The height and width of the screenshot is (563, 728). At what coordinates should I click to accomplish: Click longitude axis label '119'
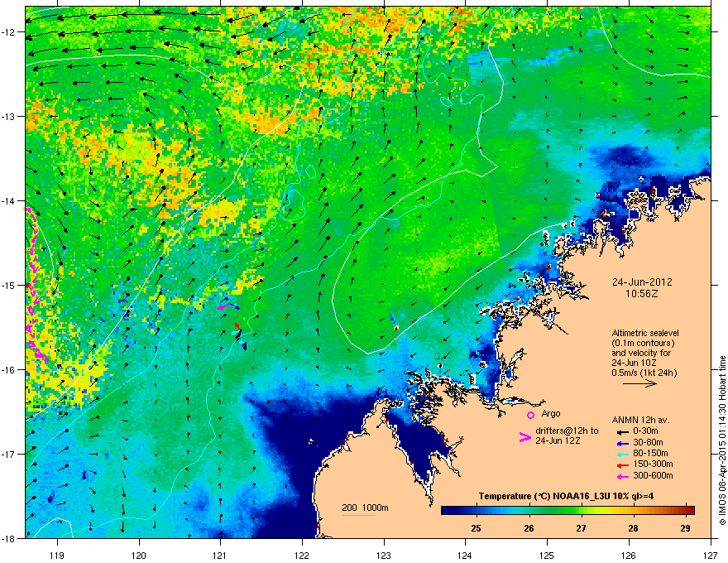point(57,555)
